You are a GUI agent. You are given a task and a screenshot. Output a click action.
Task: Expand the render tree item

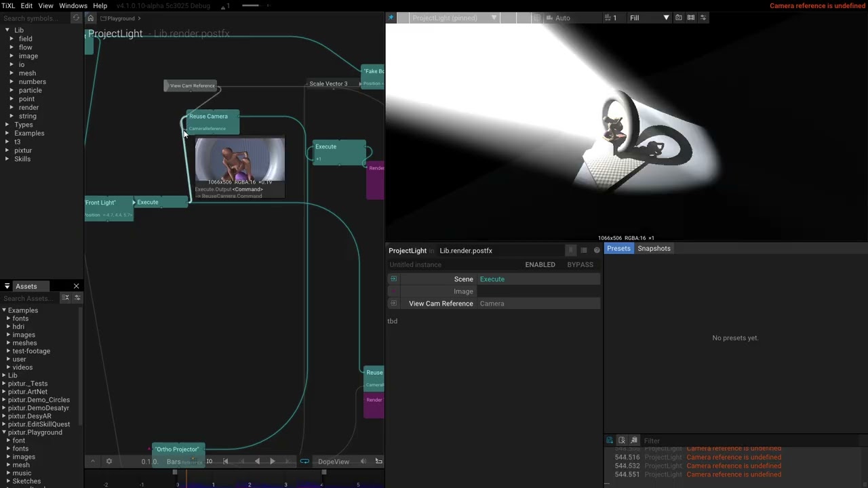click(12, 107)
